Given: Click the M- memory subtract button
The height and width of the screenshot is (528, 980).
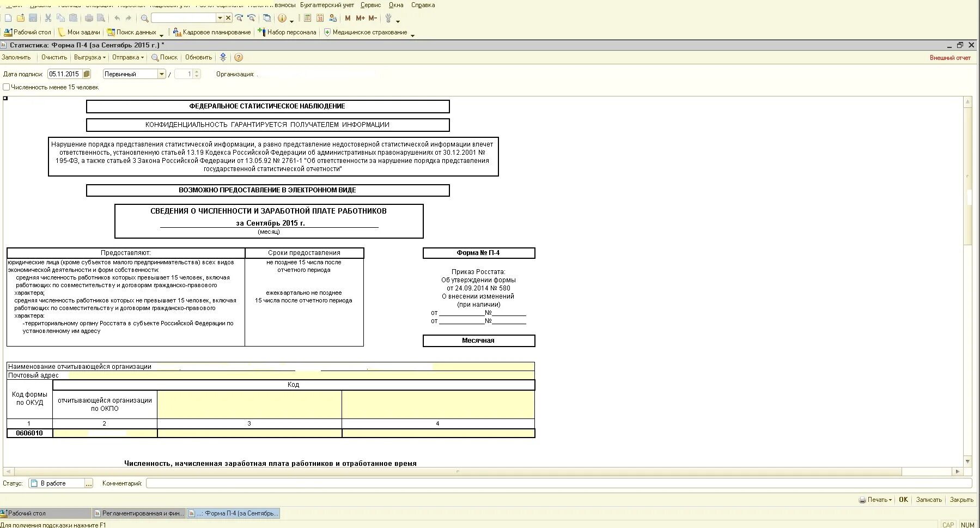Looking at the screenshot, I should pyautogui.click(x=373, y=18).
